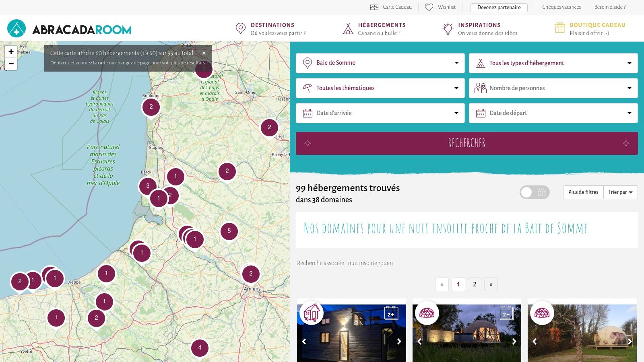Open the Hébergements menu
This screenshot has width=644, height=362.
click(374, 29)
